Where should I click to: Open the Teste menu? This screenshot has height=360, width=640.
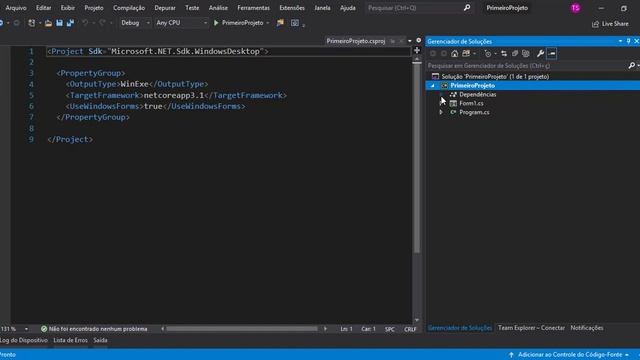pos(192,8)
